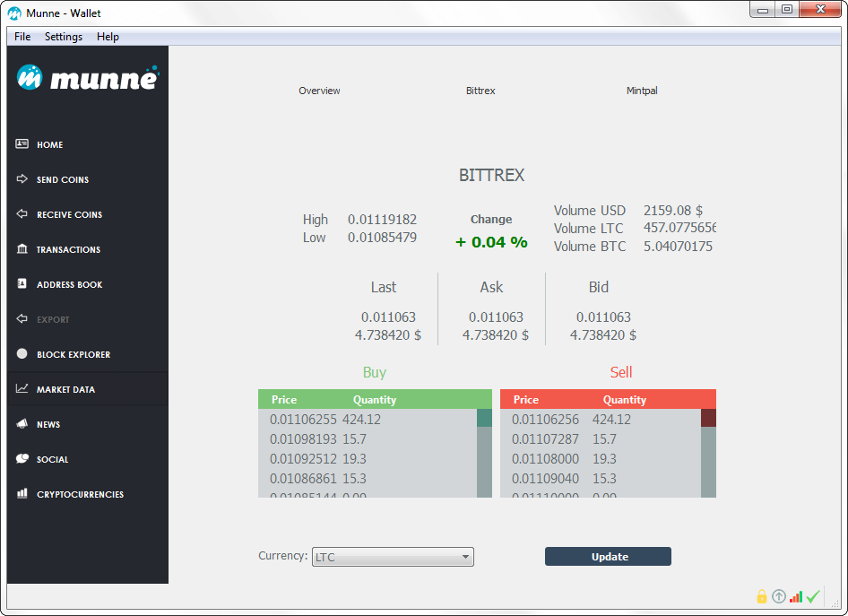Open NEWS page label
This screenshot has height=616, width=848.
(48, 424)
